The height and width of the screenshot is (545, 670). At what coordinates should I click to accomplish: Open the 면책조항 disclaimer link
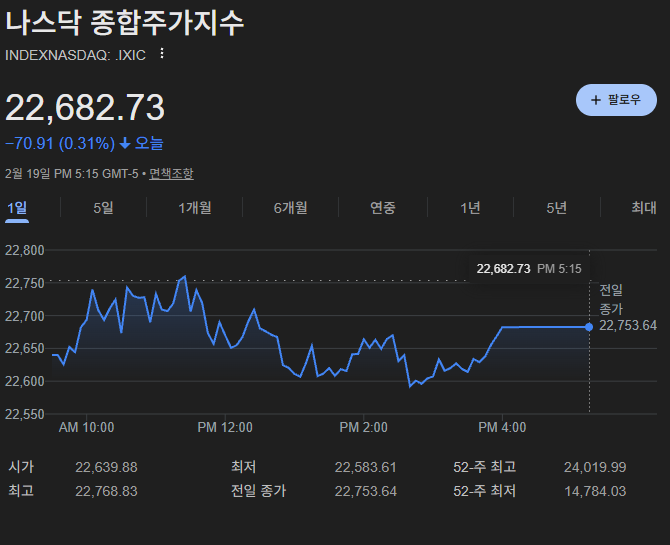tap(171, 173)
